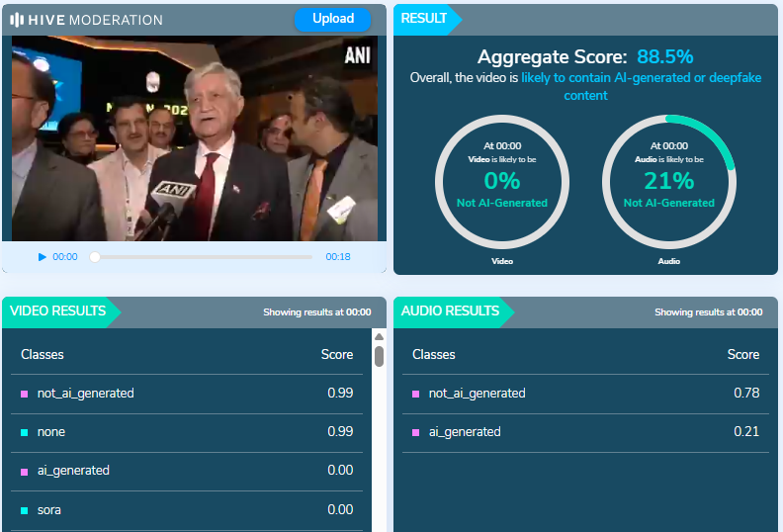Click the scroll up arrow in Video Results

tap(379, 336)
